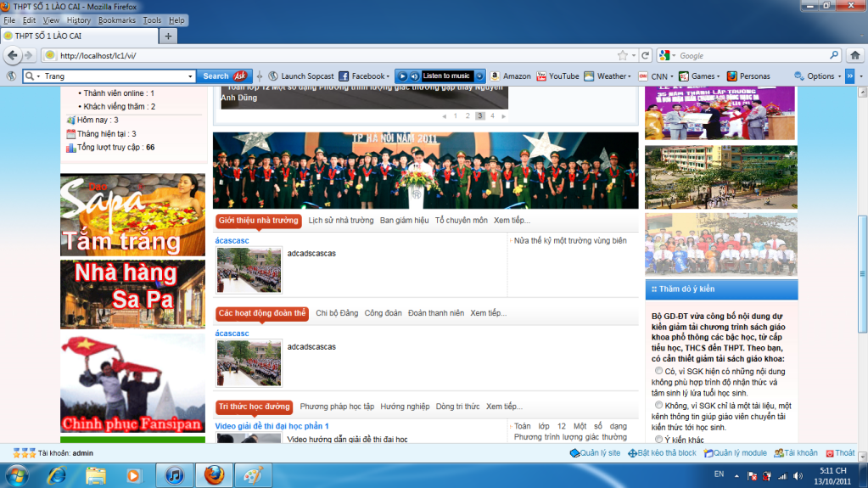Open Windows Start button on taskbar

click(x=17, y=476)
